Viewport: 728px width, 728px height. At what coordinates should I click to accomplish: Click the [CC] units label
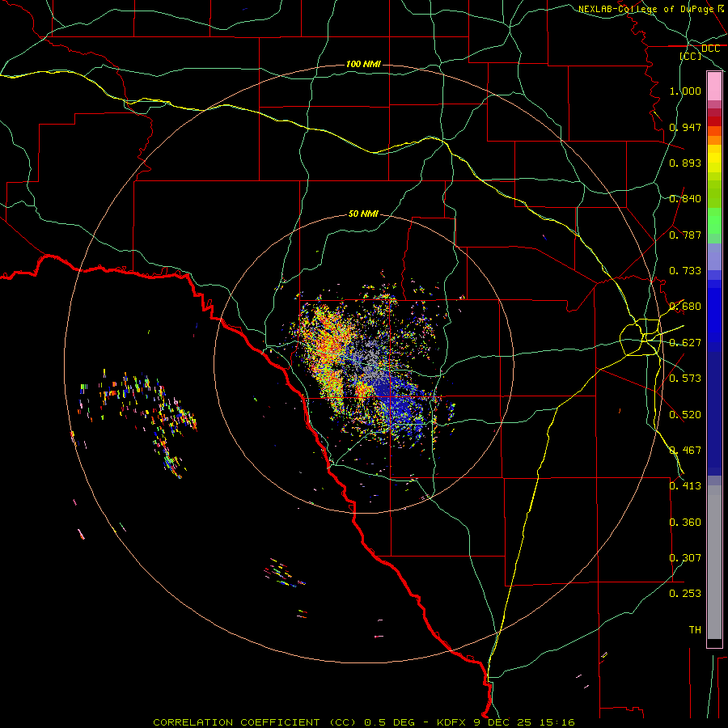691,56
